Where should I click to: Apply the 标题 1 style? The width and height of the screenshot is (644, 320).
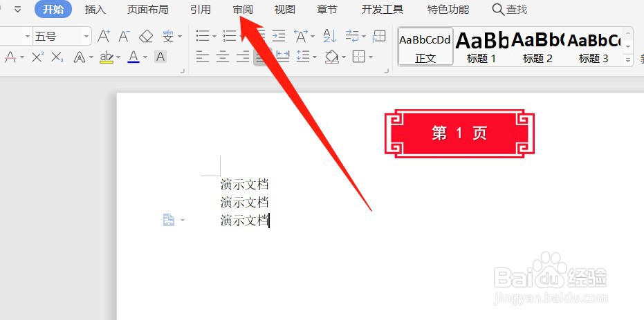point(481,46)
